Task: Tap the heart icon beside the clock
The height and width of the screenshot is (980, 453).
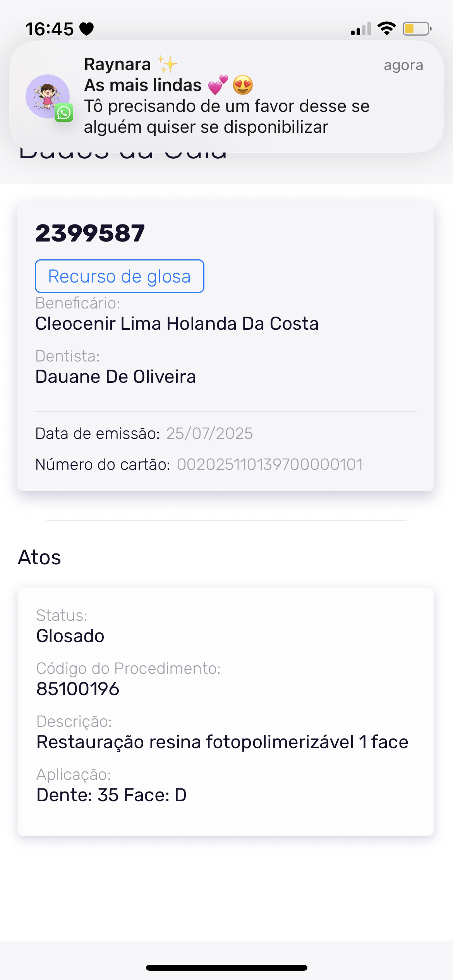Action: pos(87,29)
